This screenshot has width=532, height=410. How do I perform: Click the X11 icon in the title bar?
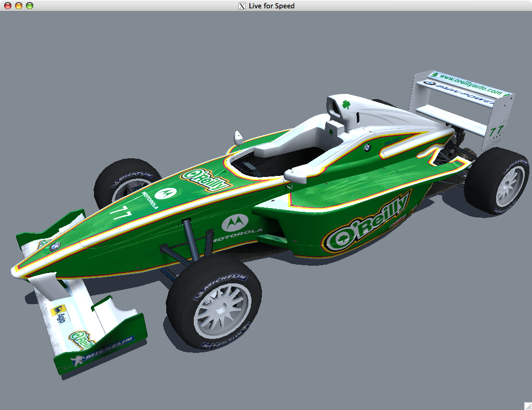pyautogui.click(x=242, y=6)
